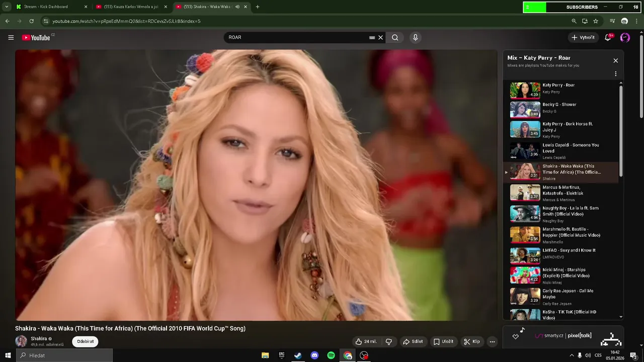Image resolution: width=644 pixels, height=362 pixels.
Task: Go back in Chrome history
Action: tap(7, 21)
